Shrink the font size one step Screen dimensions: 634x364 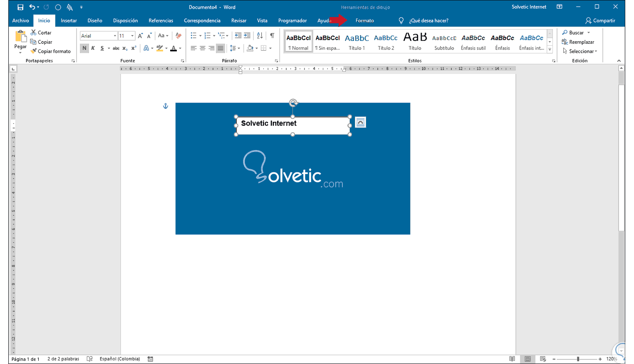coord(149,36)
